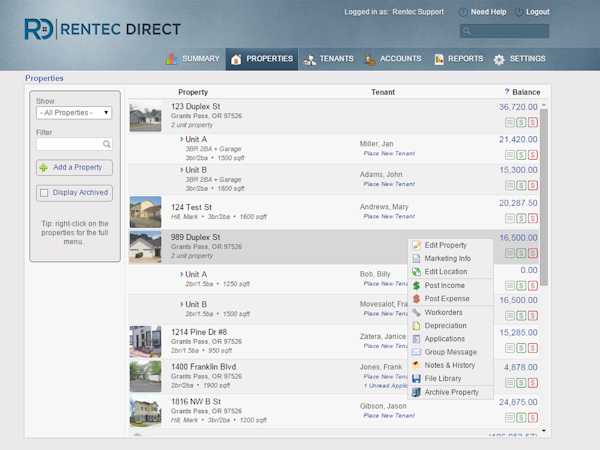Click Place New Tenant under Andrews, Mary
This screenshot has width=600, height=450.
pos(389,217)
